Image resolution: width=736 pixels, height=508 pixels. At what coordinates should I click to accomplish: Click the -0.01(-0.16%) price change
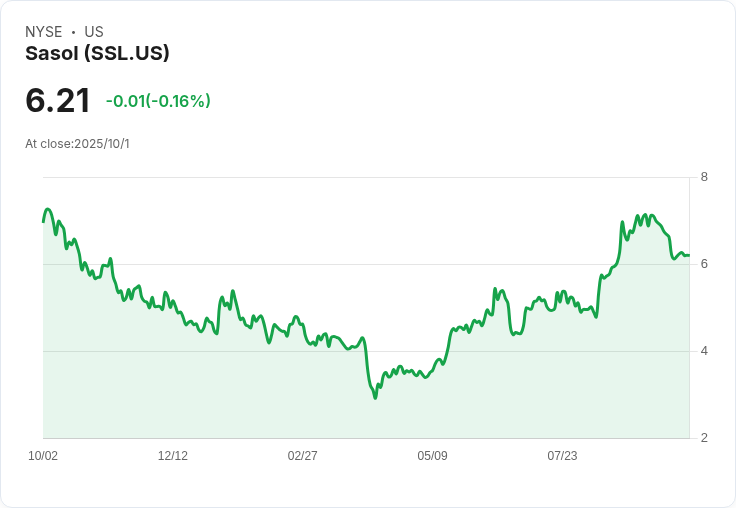tap(158, 101)
